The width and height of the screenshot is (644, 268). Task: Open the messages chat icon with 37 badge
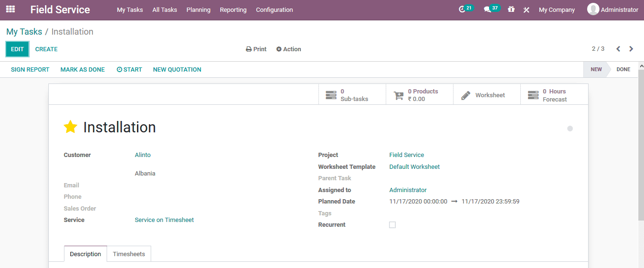(491, 9)
